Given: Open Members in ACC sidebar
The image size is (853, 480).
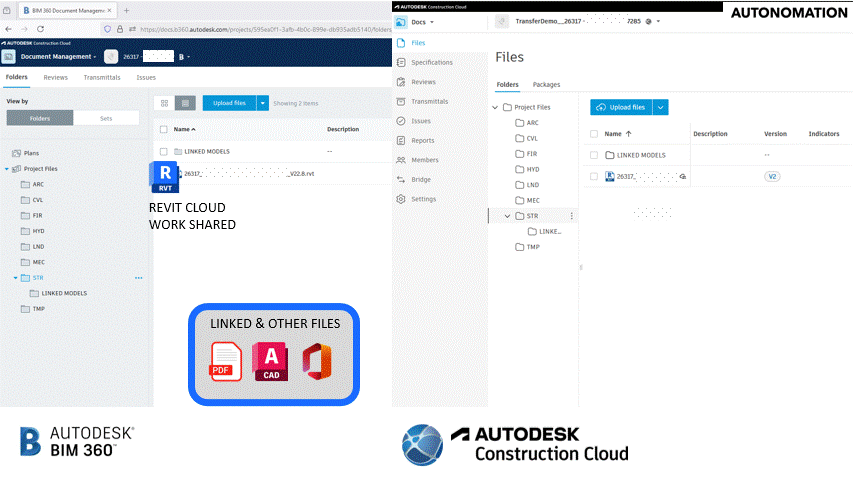Looking at the screenshot, I should coord(424,160).
